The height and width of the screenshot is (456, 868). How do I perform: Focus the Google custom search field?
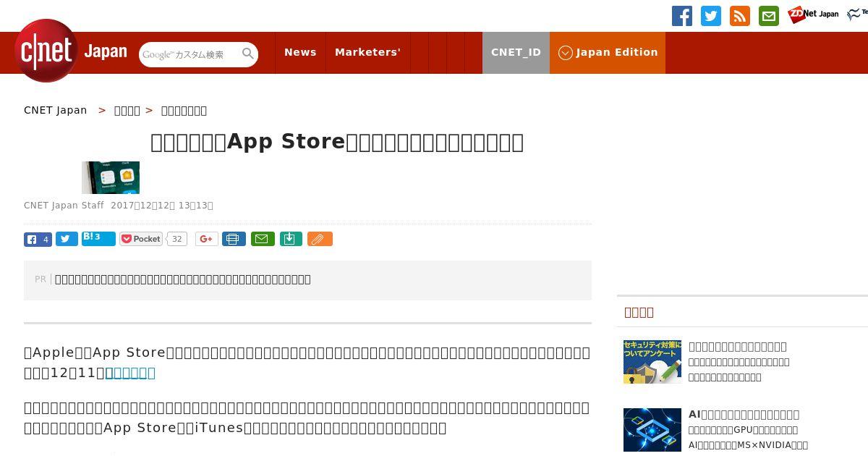[x=190, y=54]
